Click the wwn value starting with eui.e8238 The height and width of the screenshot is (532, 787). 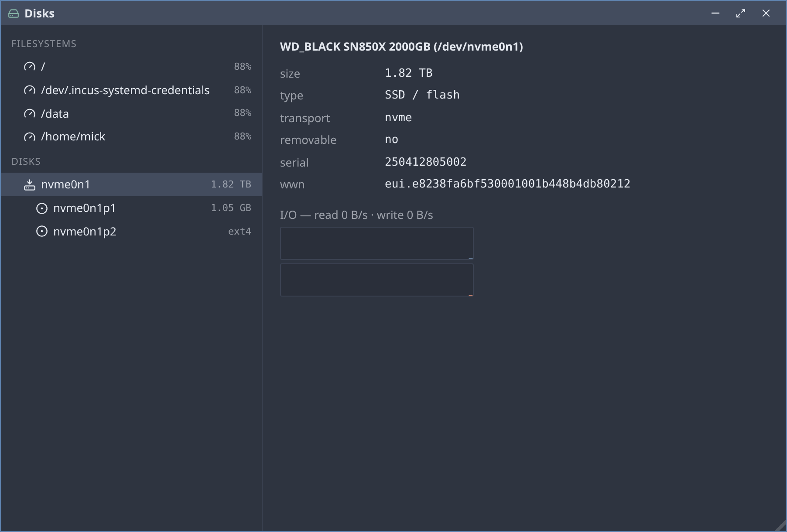click(507, 184)
